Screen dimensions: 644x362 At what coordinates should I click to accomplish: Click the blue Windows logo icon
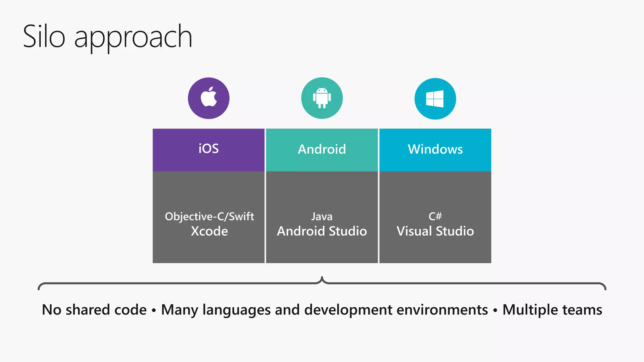[435, 99]
